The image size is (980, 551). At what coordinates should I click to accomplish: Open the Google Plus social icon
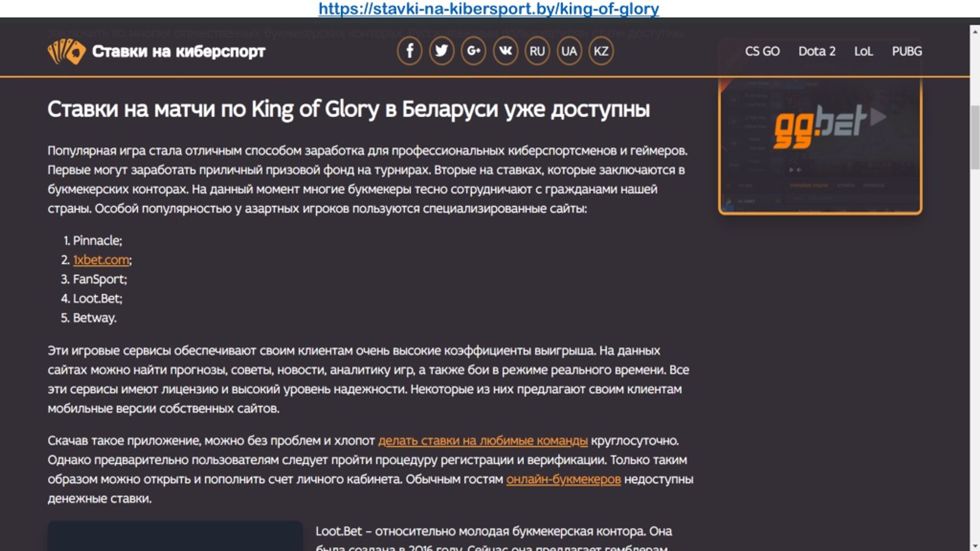coord(474,51)
